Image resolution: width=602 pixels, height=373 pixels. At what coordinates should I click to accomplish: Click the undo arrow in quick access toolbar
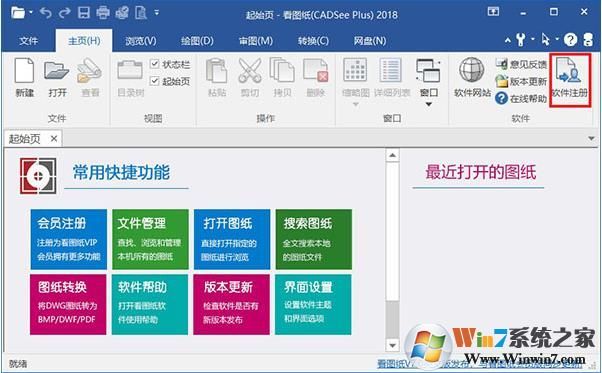pos(46,13)
